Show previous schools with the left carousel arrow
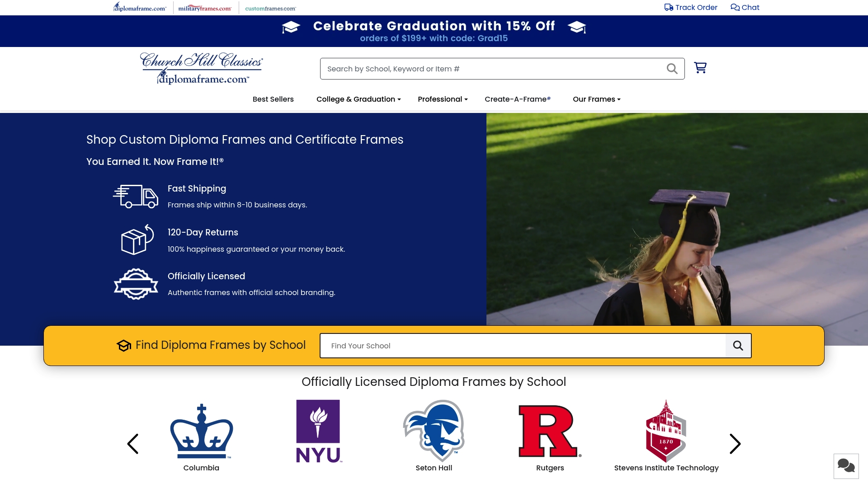Screen dimensions: 868x488 tap(132, 444)
